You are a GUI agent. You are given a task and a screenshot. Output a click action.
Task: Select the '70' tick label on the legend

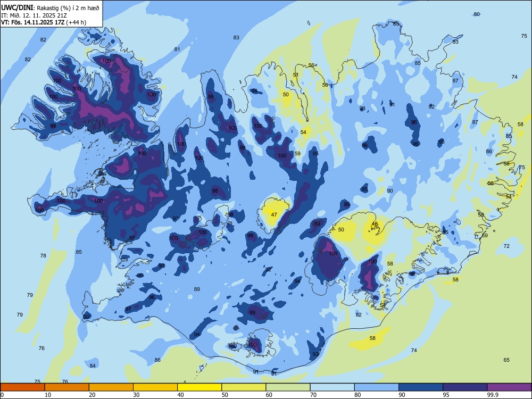click(313, 395)
